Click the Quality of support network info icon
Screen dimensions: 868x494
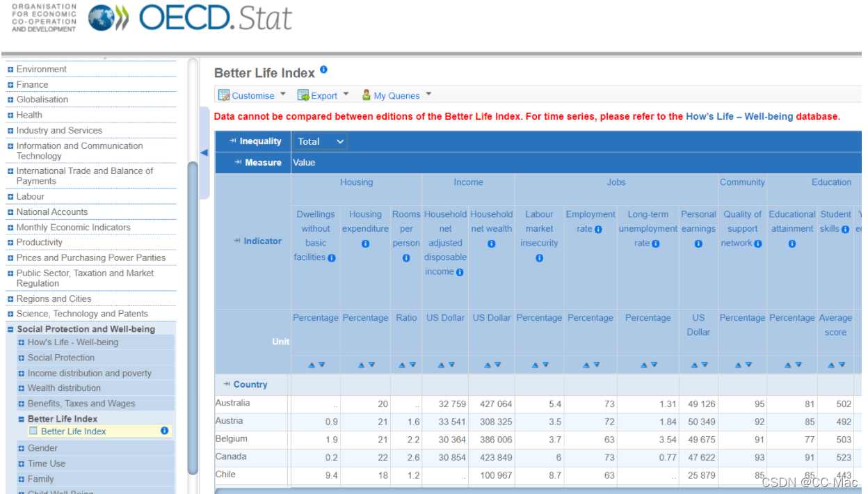pyautogui.click(x=759, y=243)
